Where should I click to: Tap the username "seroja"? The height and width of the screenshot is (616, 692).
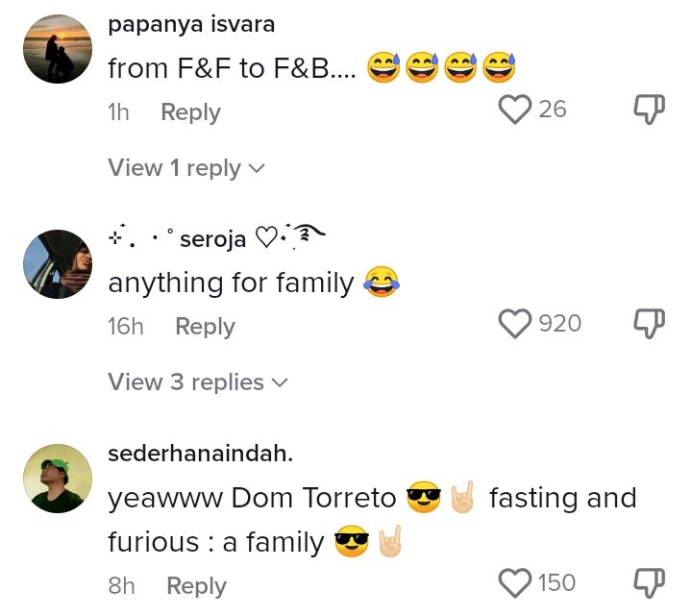pyautogui.click(x=213, y=239)
